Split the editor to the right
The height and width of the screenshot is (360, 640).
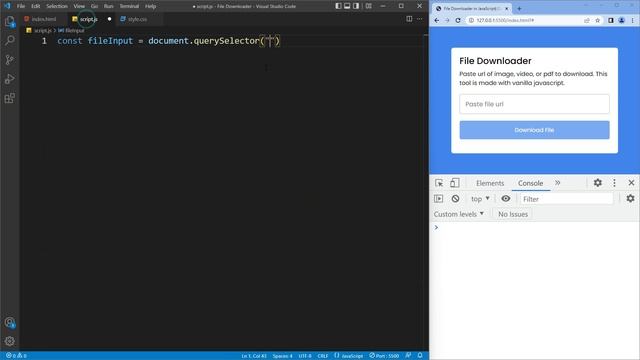coord(409,19)
